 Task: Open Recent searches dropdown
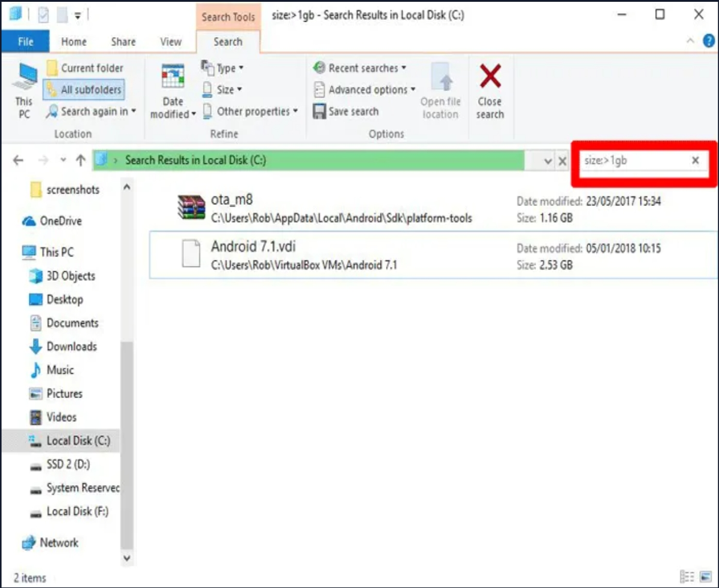pyautogui.click(x=359, y=68)
